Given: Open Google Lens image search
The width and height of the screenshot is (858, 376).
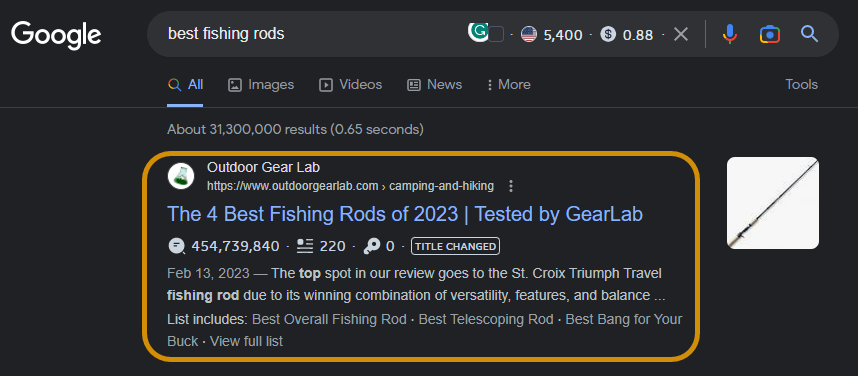Looking at the screenshot, I should point(769,34).
